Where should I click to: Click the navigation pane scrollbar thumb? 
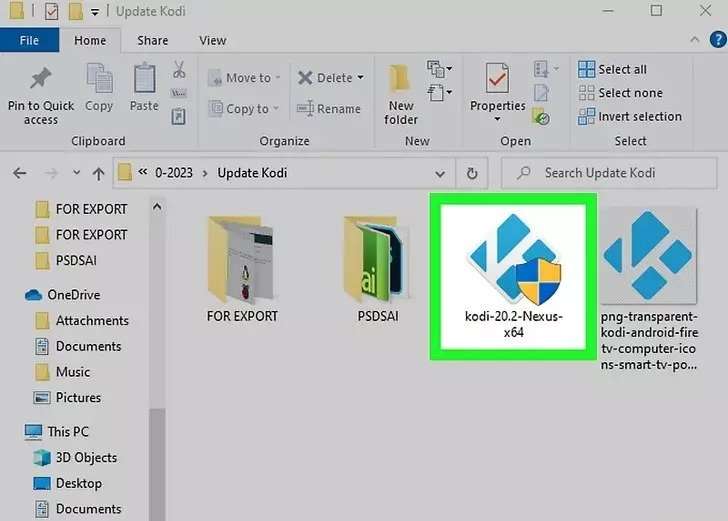(x=157, y=464)
